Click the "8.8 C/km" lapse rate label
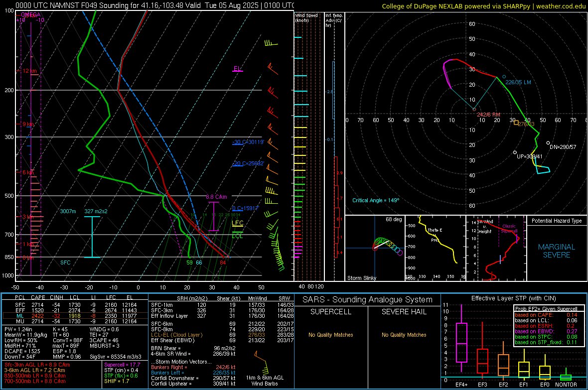The width and height of the screenshot is (588, 390). coord(216,197)
